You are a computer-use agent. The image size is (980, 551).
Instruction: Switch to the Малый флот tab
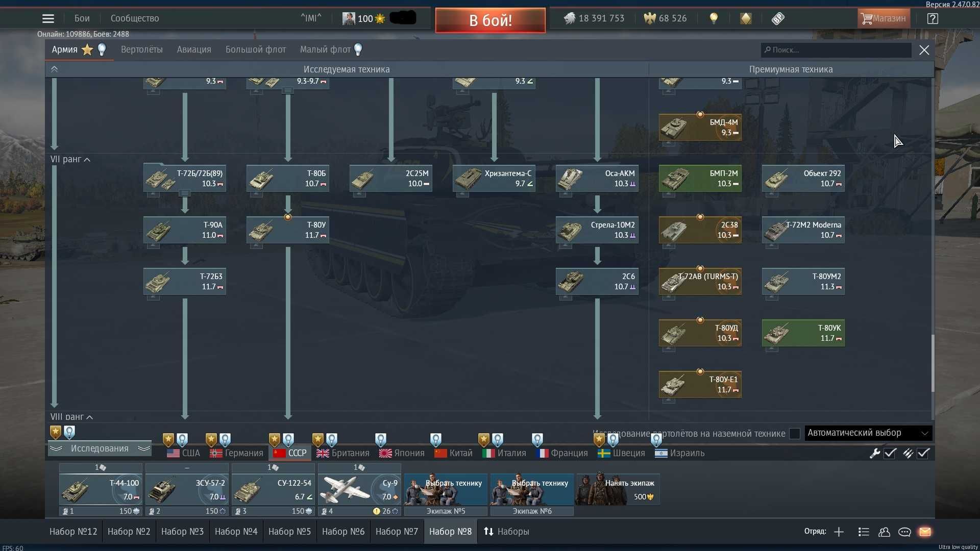pos(325,49)
